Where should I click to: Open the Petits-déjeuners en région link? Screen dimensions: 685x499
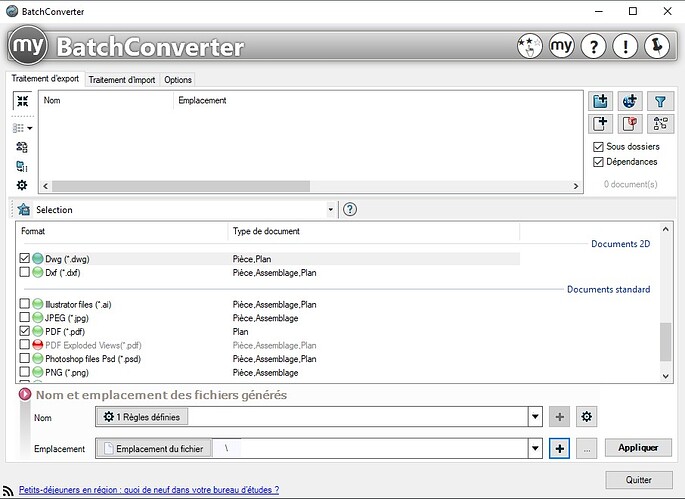point(149,490)
